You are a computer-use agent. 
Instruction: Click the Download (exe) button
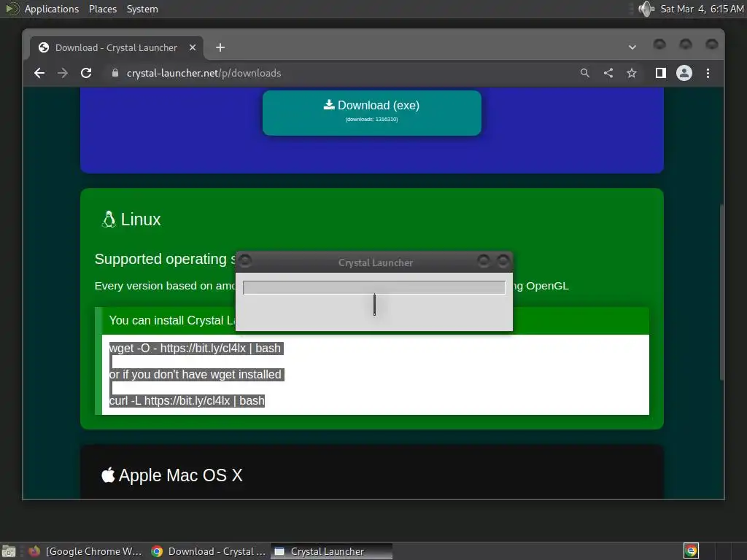coord(372,113)
